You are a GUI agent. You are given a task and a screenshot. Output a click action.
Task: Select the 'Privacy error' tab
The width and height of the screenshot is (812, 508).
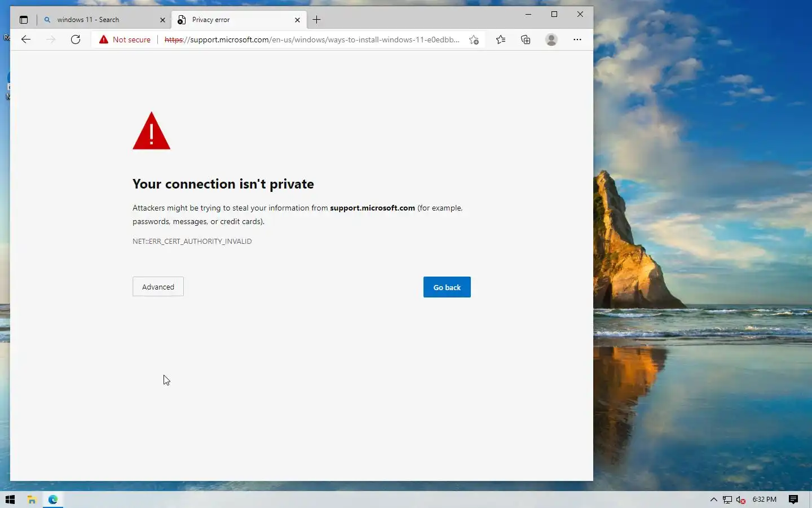click(239, 20)
